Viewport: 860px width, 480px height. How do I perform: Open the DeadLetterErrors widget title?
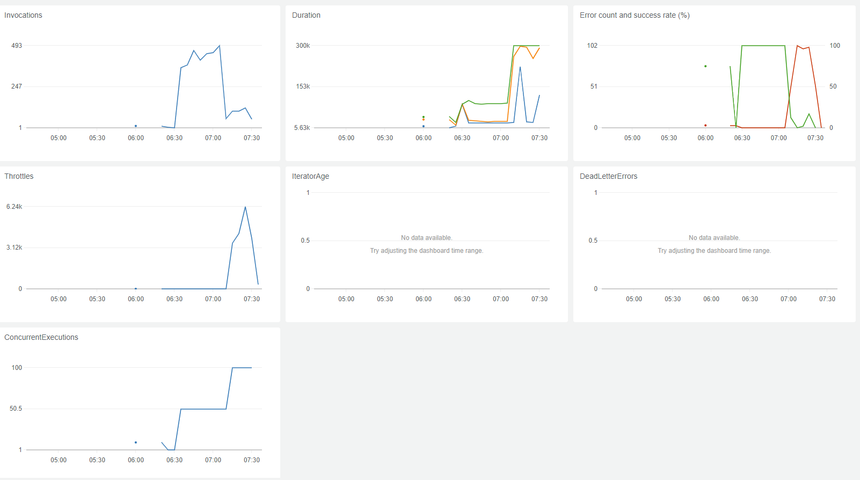[x=608, y=176]
